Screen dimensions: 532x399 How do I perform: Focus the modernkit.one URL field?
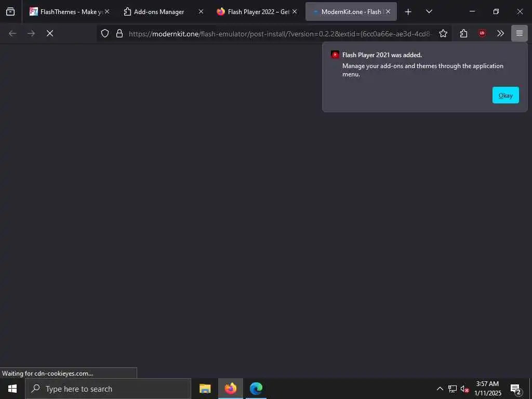280,34
